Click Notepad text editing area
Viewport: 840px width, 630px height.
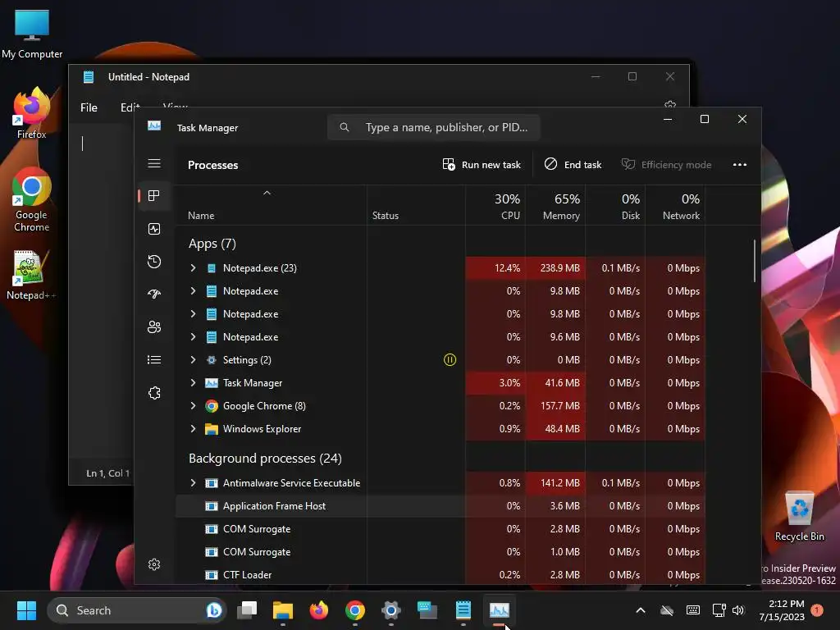tap(102, 290)
